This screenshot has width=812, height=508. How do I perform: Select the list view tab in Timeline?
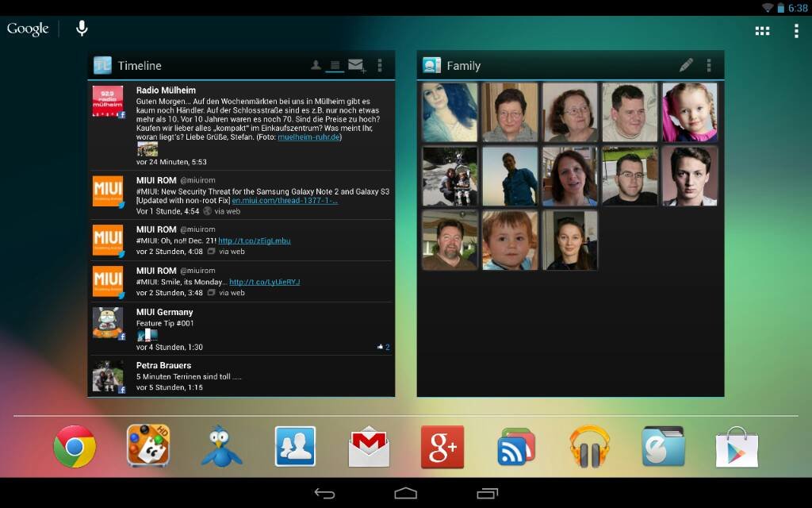coord(335,65)
